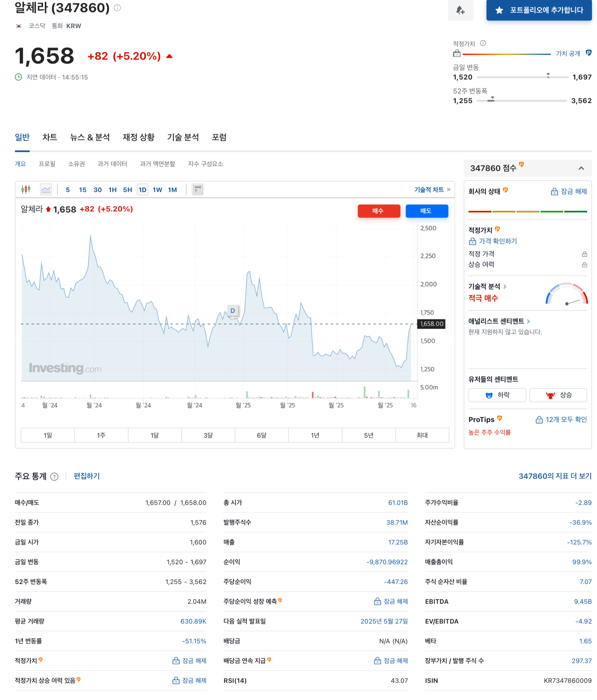
Task: Set the chart range to 6달
Action: tap(262, 435)
